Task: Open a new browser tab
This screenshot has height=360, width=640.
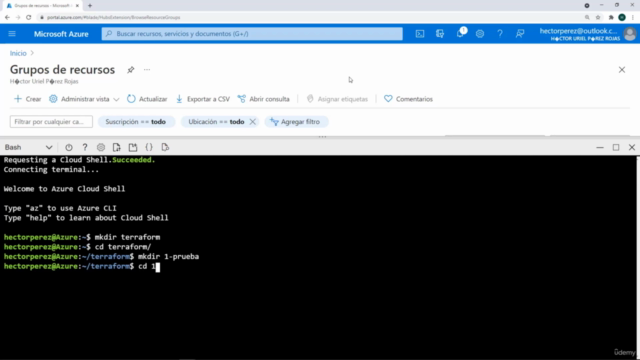Action: (x=90, y=6)
